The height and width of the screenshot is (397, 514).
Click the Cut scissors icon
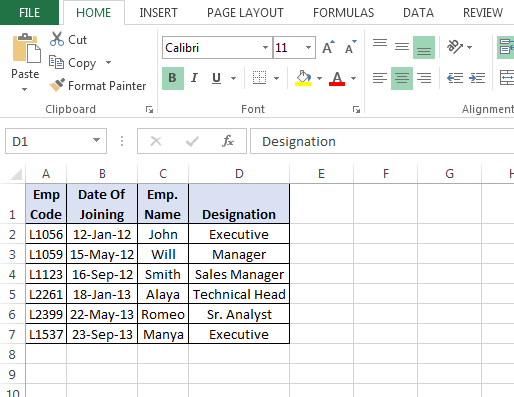(x=57, y=39)
